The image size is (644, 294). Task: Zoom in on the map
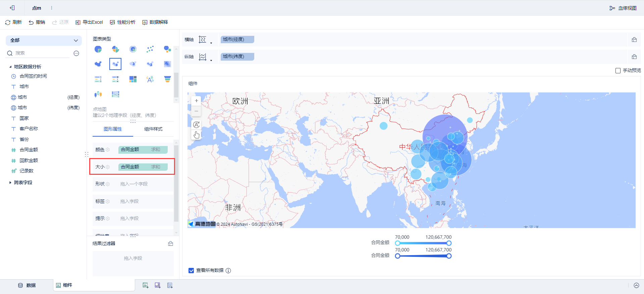[x=196, y=101]
